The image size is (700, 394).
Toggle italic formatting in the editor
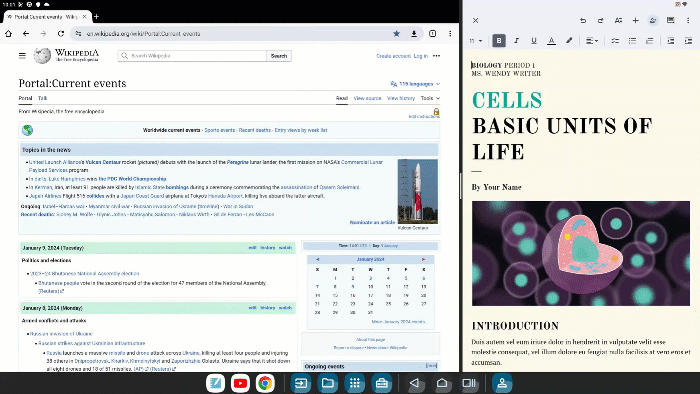tap(516, 41)
